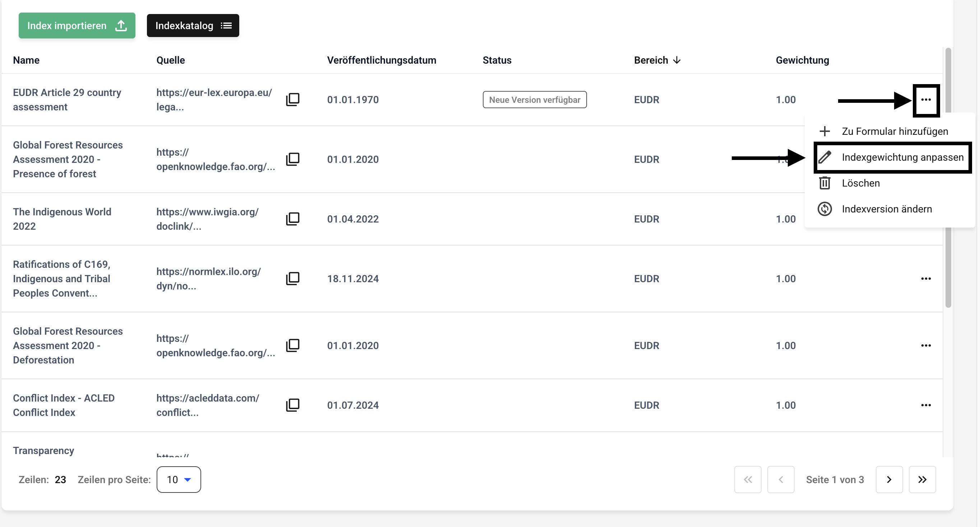Click the vertical table scrollbar
Screen dimensions: 980x527
948,266
